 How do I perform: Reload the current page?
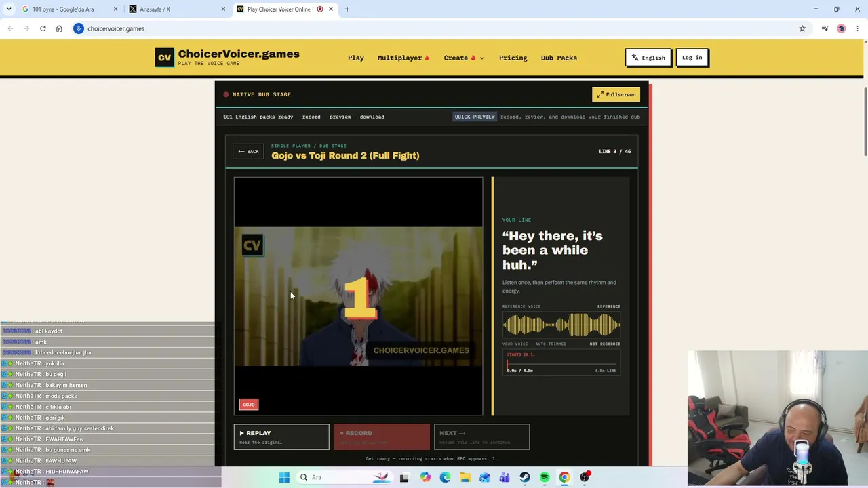point(43,28)
